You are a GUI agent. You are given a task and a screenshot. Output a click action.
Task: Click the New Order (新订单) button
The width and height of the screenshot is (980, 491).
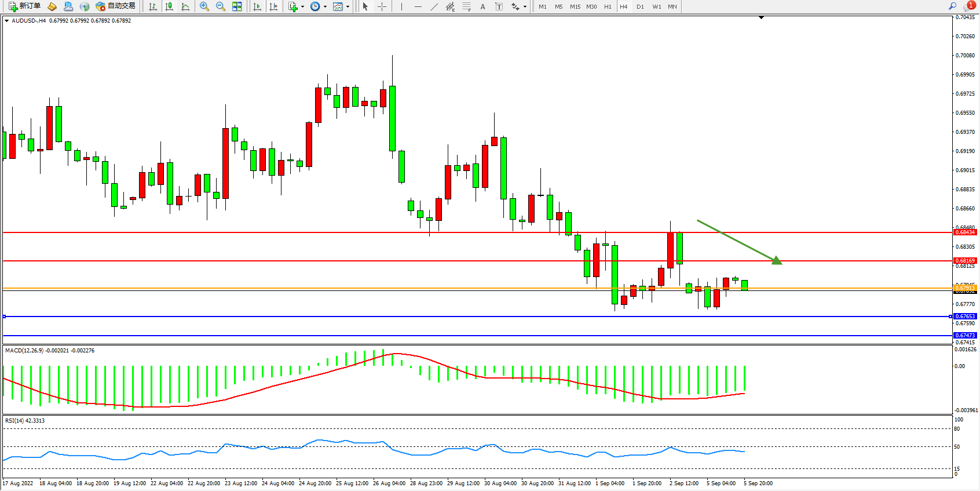click(24, 6)
